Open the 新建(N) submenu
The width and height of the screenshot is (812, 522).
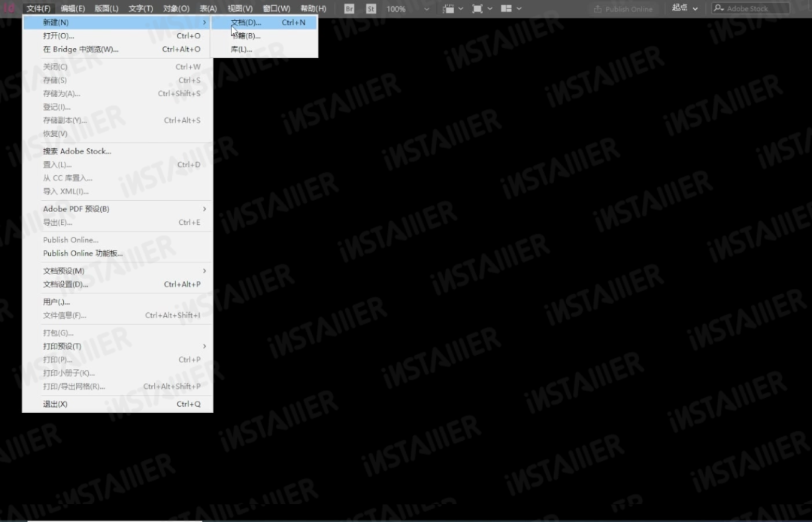pos(117,23)
